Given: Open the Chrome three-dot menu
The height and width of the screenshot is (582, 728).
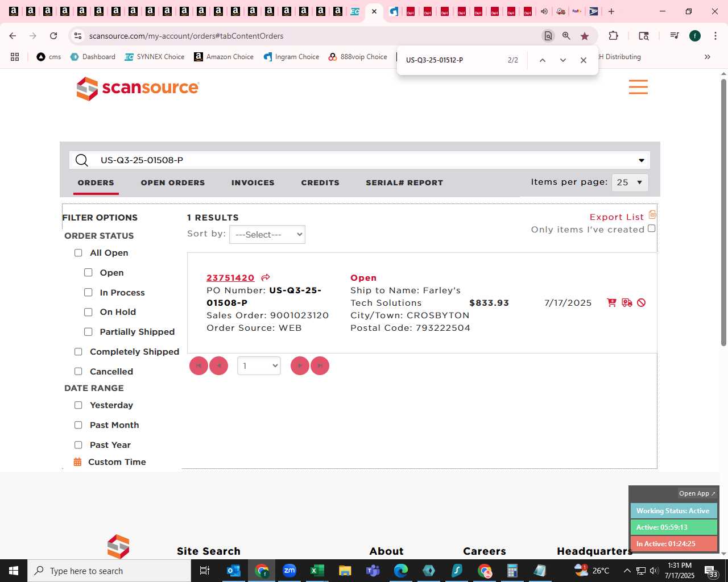Looking at the screenshot, I should [x=715, y=36].
